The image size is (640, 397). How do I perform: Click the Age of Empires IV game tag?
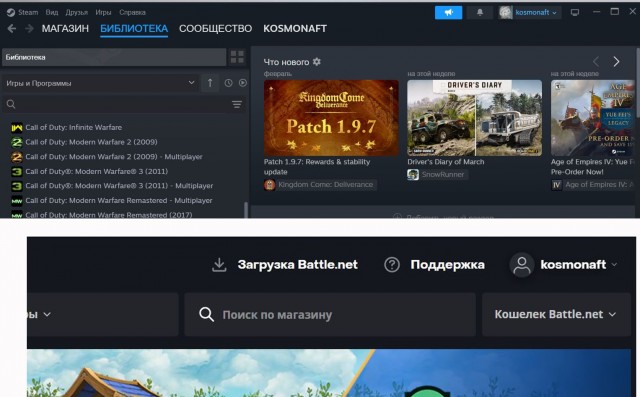coord(593,185)
